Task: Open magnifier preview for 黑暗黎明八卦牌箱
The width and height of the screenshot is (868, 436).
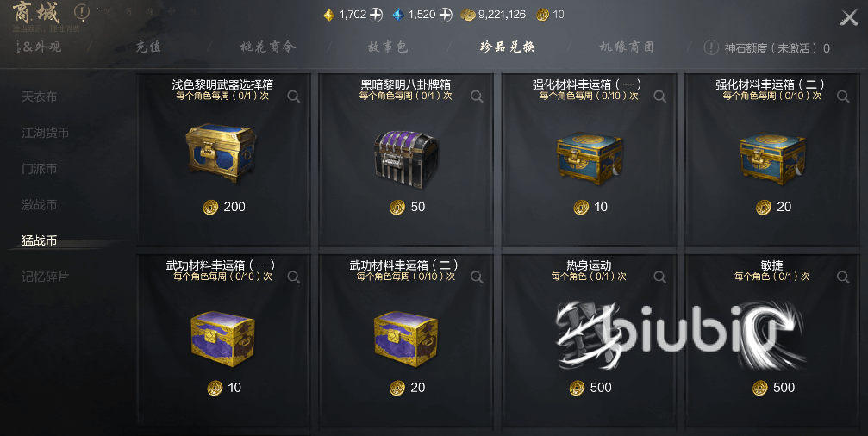Action: [x=477, y=97]
